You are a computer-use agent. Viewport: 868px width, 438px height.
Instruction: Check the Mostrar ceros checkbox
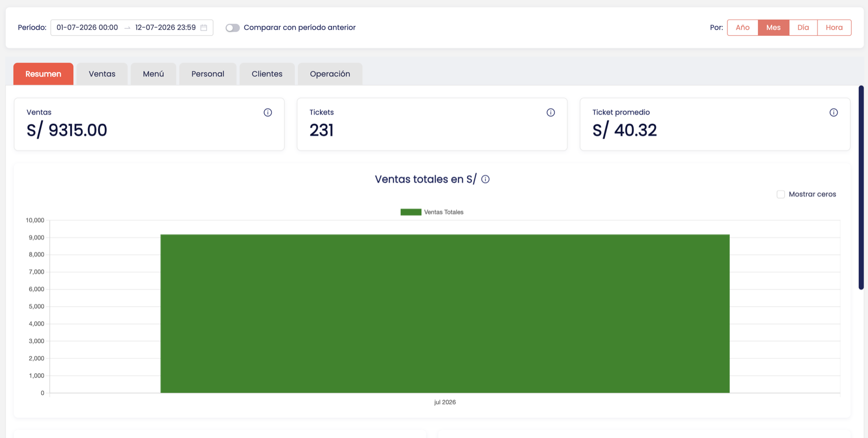(x=781, y=194)
